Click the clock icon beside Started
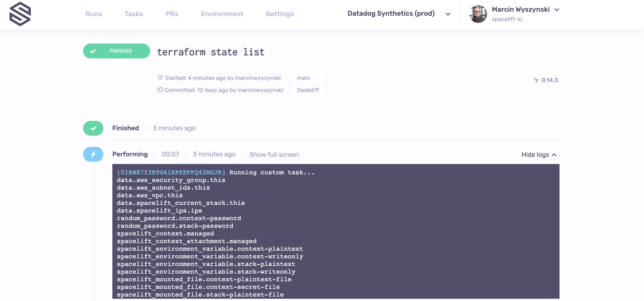Viewport: 644px width, 301px height. click(160, 77)
